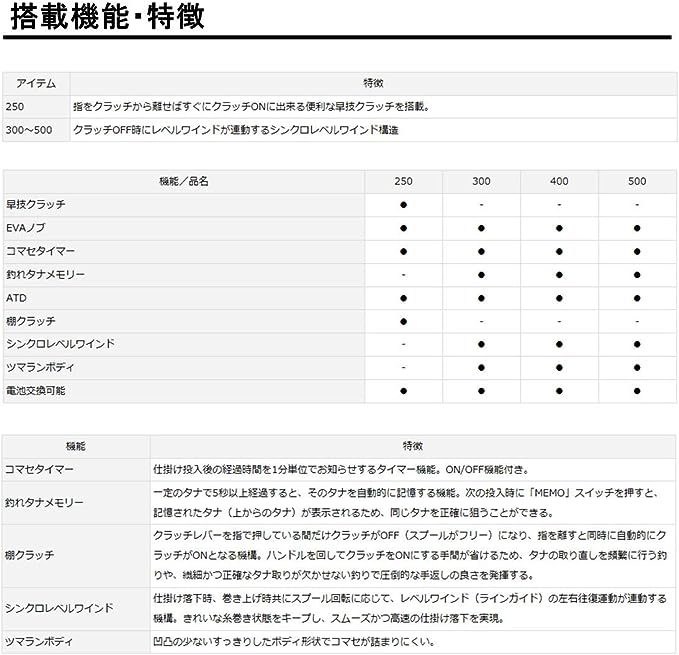The height and width of the screenshot is (655, 679).
Task: Click the dot for ツマランボディ under 400
Action: pyautogui.click(x=559, y=368)
